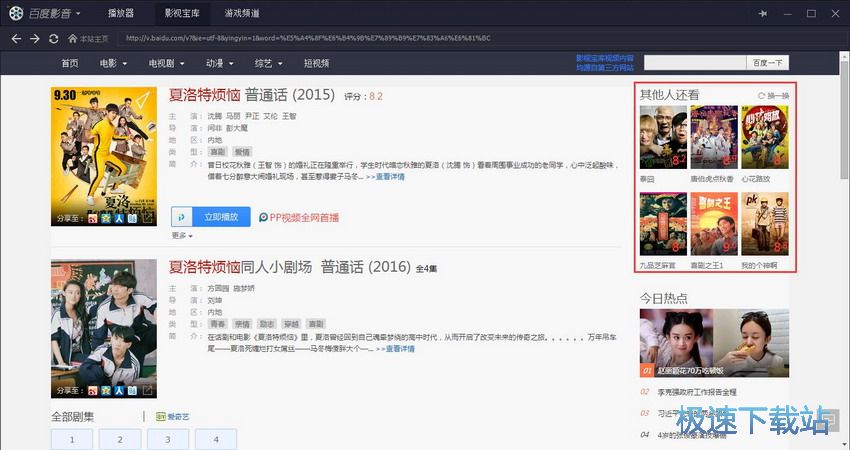
Task: Expand the 电视剧 navigation dropdown
Action: coord(182,63)
